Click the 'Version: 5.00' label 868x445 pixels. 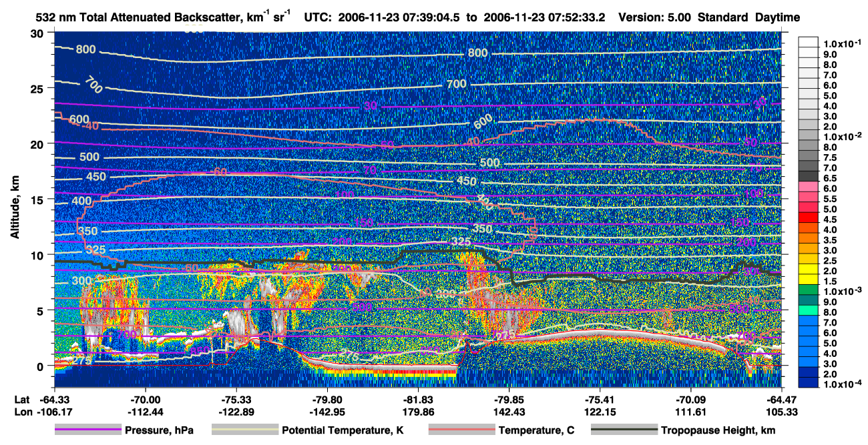(656, 18)
